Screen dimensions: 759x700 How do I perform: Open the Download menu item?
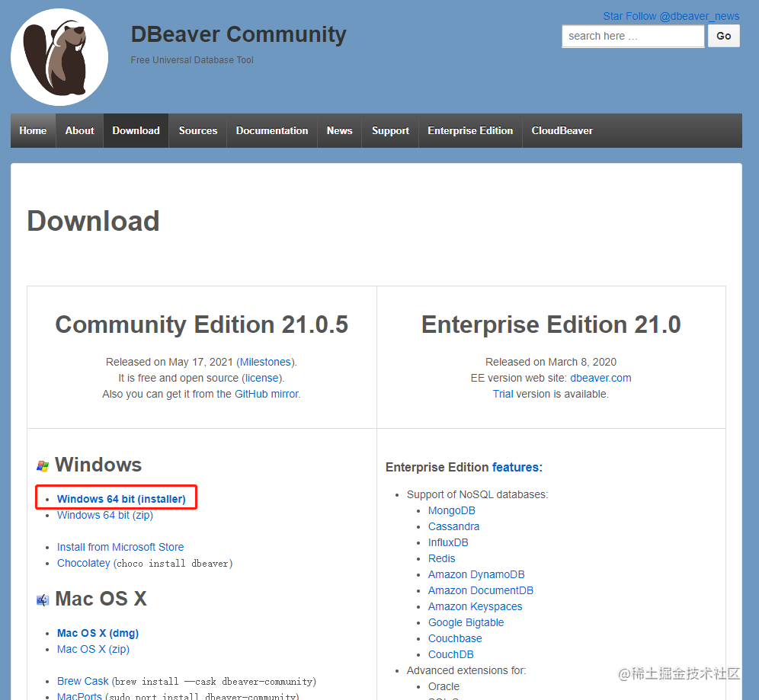[x=136, y=130]
